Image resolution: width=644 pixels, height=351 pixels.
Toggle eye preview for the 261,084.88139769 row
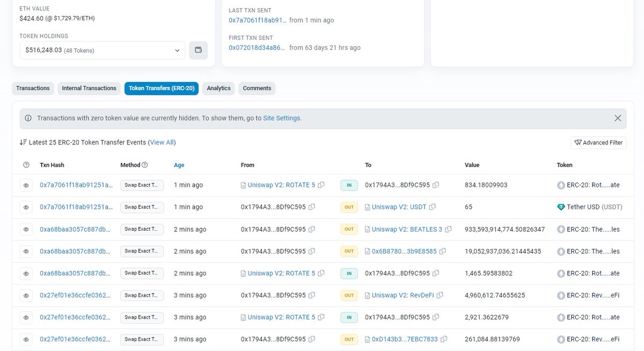pyautogui.click(x=26, y=339)
